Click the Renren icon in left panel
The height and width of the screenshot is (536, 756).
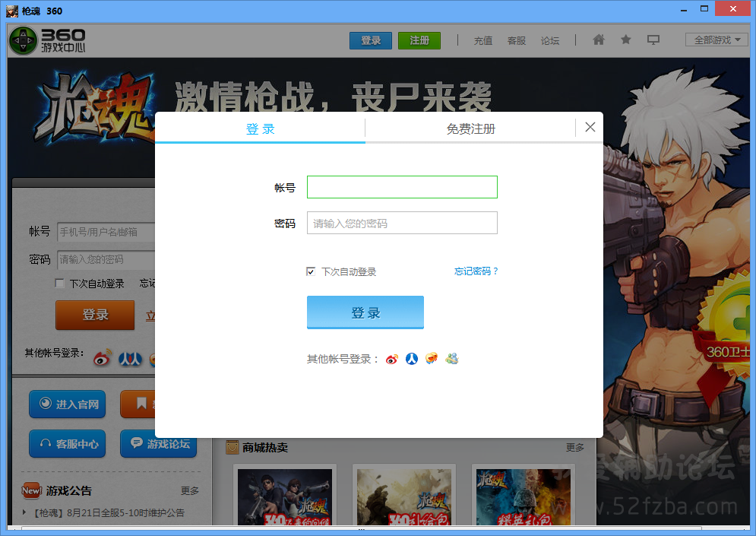[130, 358]
